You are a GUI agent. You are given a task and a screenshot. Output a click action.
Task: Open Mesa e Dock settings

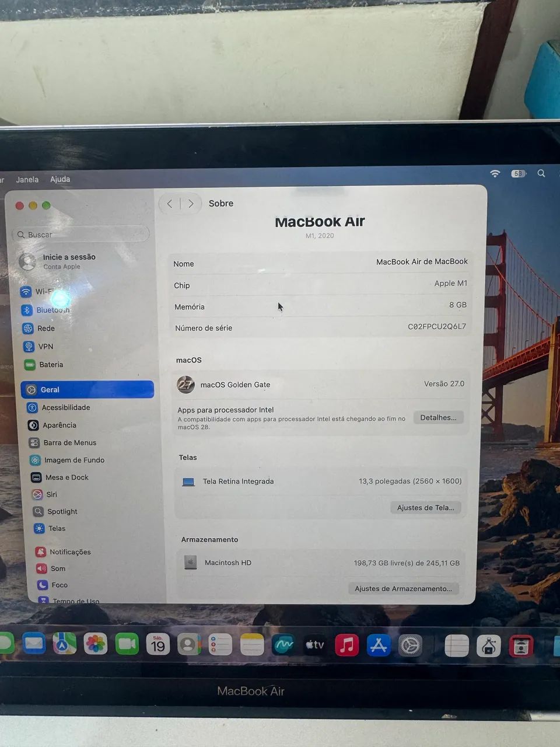coord(60,477)
